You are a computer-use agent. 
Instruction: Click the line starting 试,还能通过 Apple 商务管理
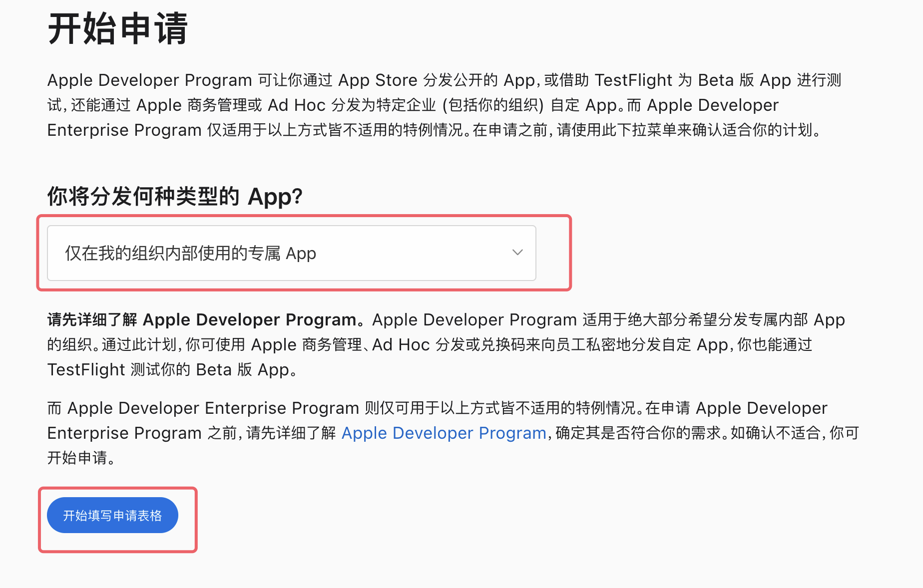coord(413,105)
